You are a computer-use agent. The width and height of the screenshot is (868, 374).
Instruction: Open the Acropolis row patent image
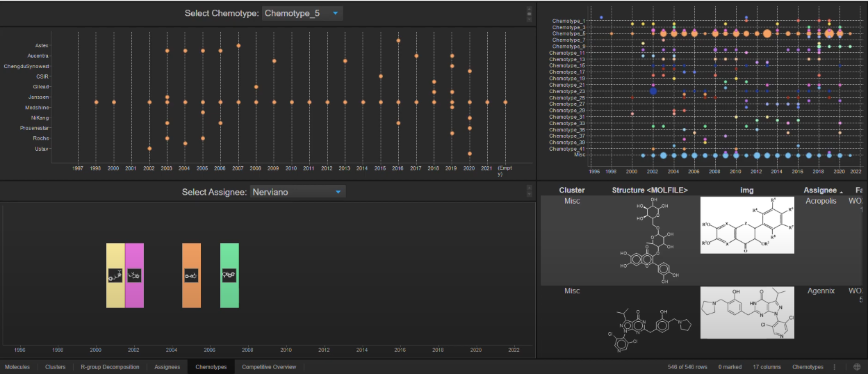[747, 225]
